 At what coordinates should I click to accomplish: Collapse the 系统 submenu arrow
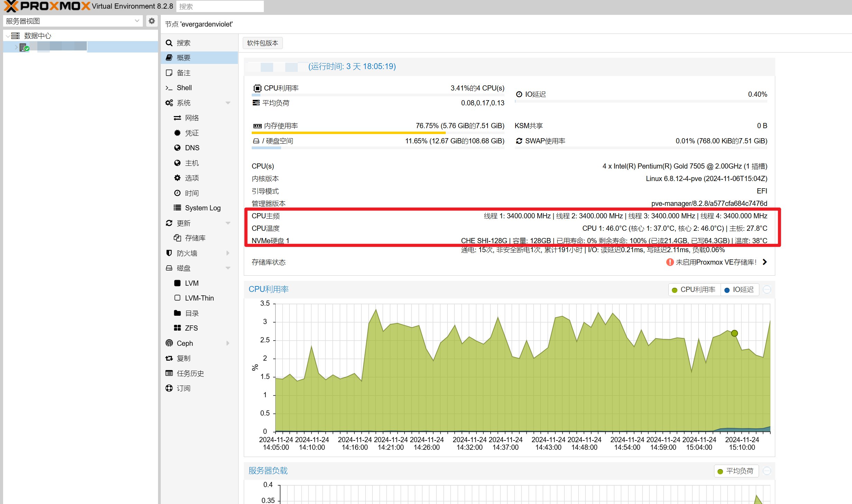228,103
